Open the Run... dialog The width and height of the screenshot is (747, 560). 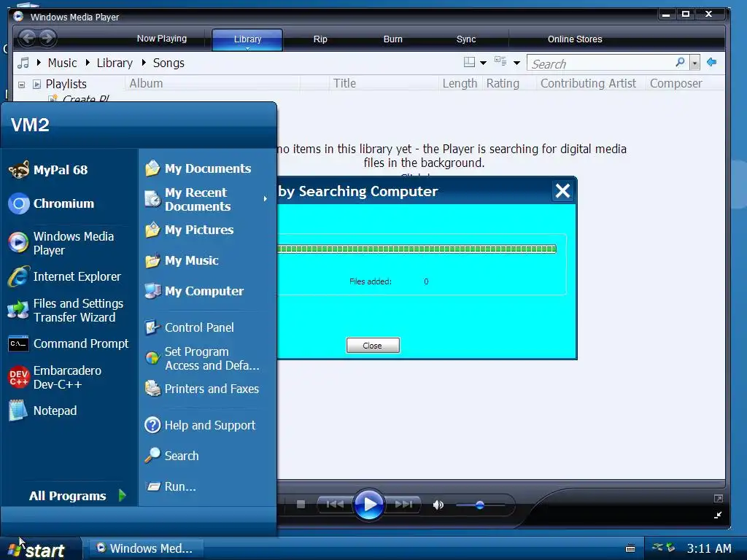pyautogui.click(x=206, y=486)
